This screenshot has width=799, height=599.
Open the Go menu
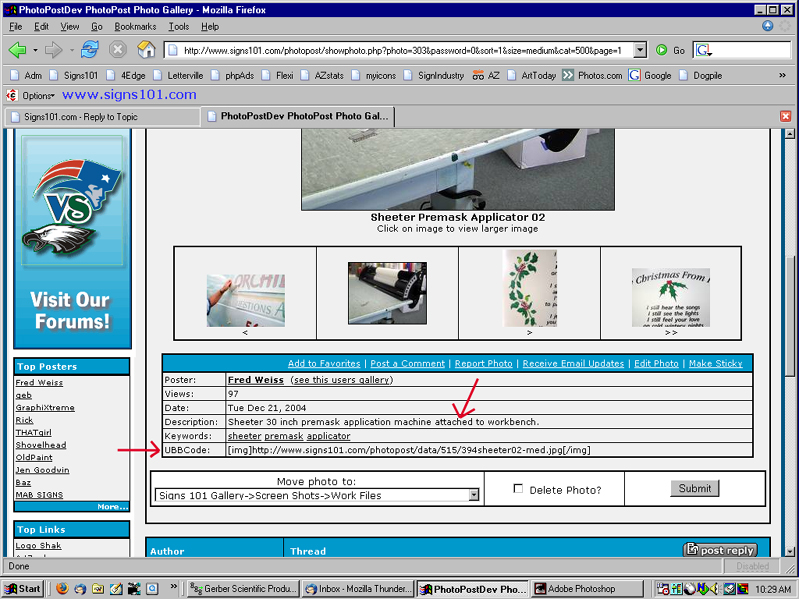click(97, 26)
